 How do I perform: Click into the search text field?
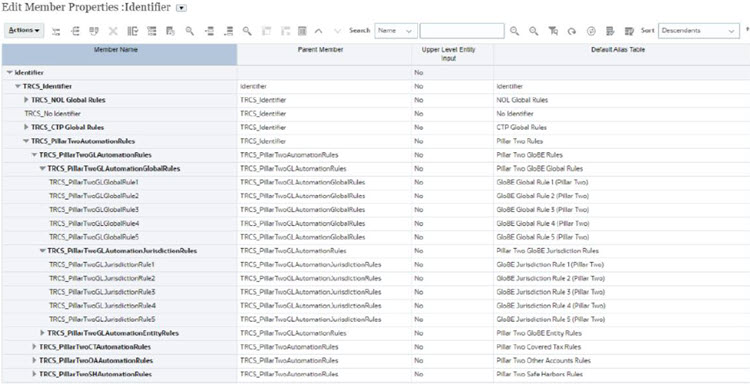click(x=462, y=31)
